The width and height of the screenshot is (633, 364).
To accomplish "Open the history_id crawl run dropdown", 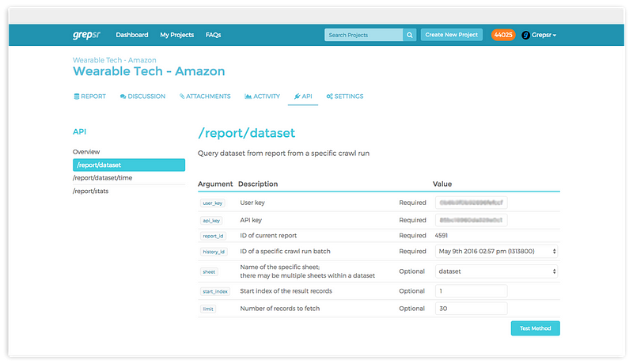I will point(497,252).
